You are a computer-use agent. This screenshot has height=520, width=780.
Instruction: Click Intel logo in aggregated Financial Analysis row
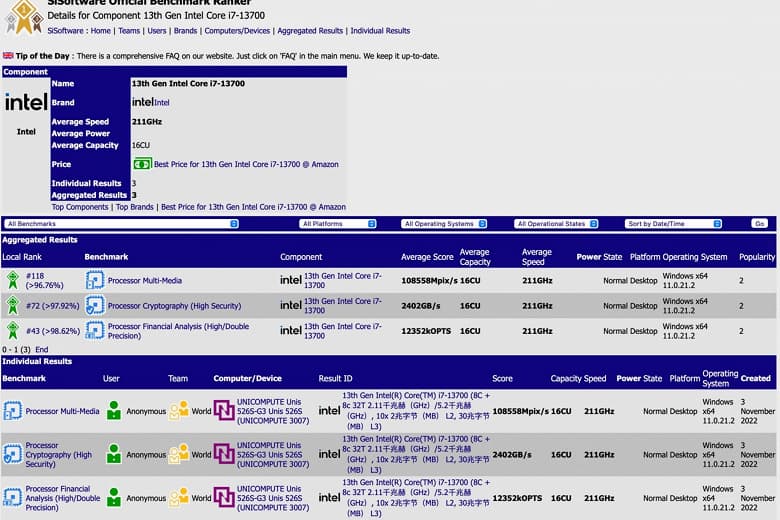coord(291,331)
